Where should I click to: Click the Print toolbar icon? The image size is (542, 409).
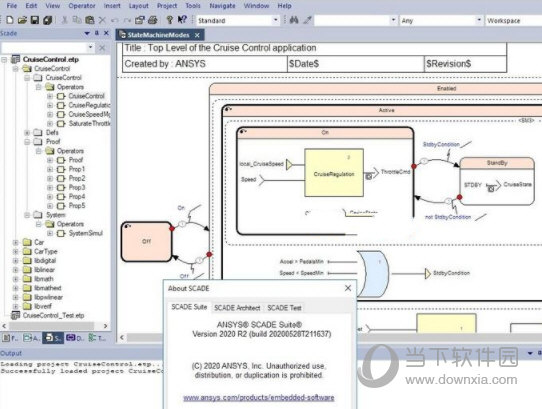[153, 20]
